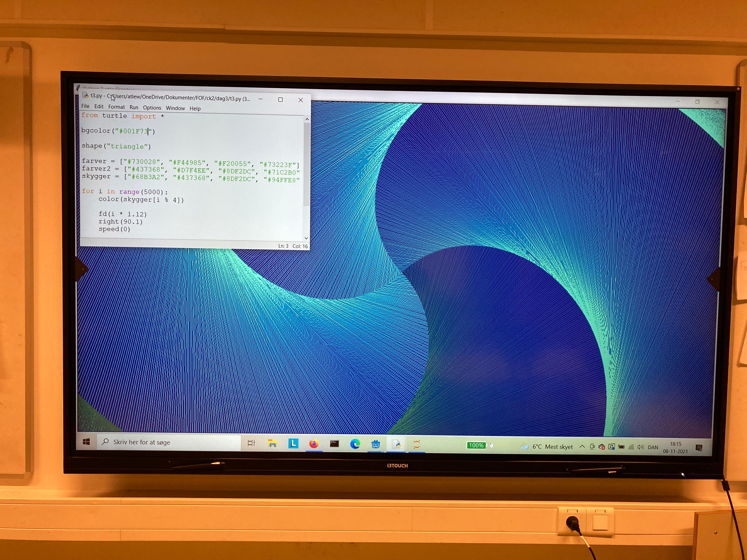Switch keyboard language indicator DAN
This screenshot has height=560, width=747.
point(653,447)
